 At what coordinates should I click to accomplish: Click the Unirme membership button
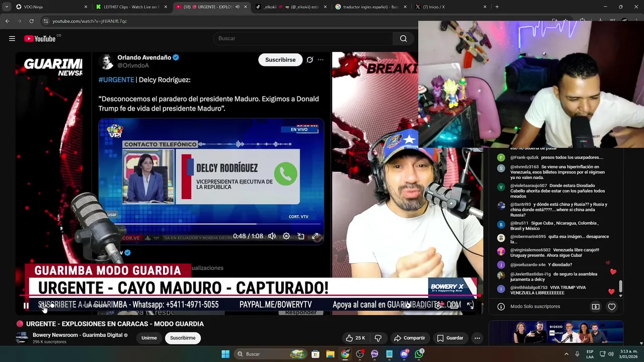tap(149, 338)
